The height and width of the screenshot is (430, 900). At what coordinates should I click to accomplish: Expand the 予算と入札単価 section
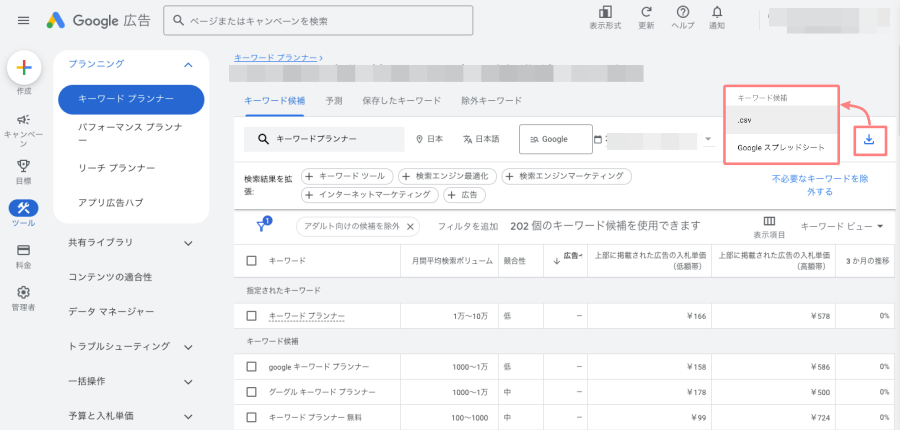point(188,416)
